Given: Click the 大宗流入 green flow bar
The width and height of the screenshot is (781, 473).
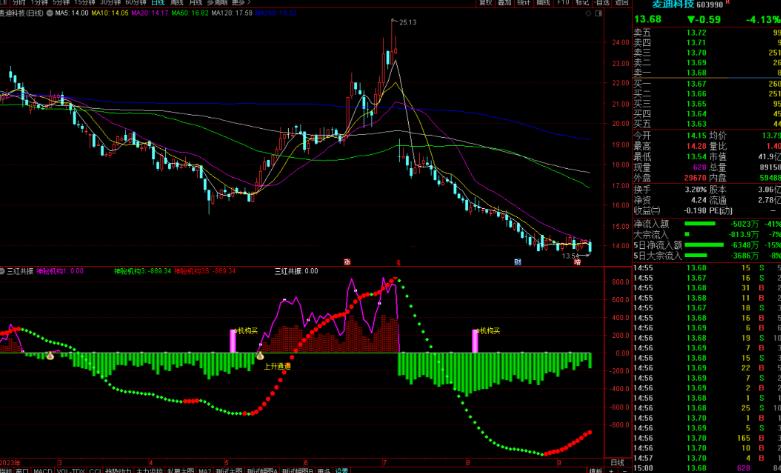Looking at the screenshot, I should point(687,234).
